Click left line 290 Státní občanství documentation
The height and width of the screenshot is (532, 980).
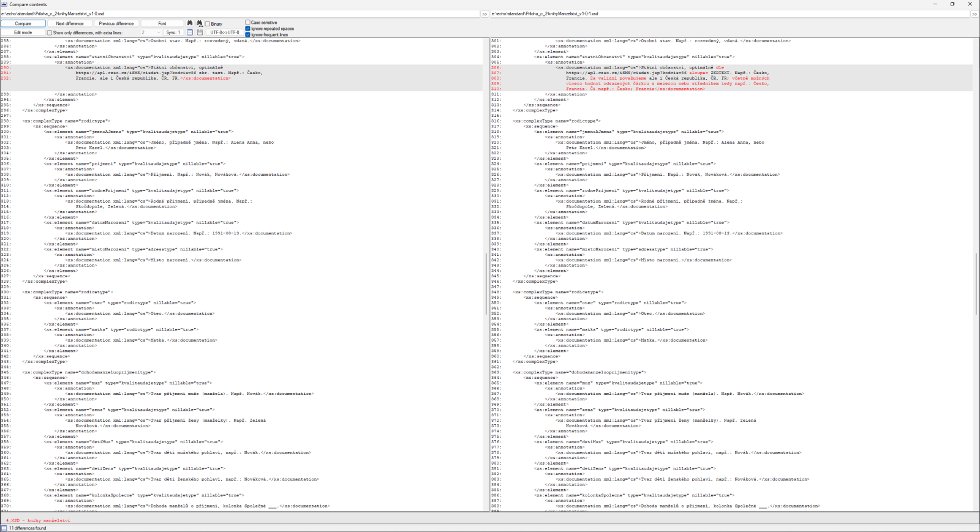coord(144,67)
